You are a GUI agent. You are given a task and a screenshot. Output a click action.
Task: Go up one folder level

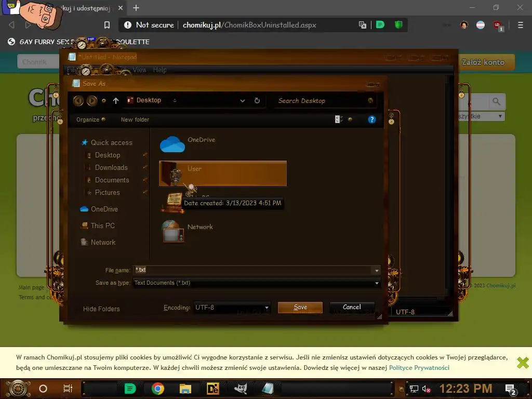(x=116, y=101)
